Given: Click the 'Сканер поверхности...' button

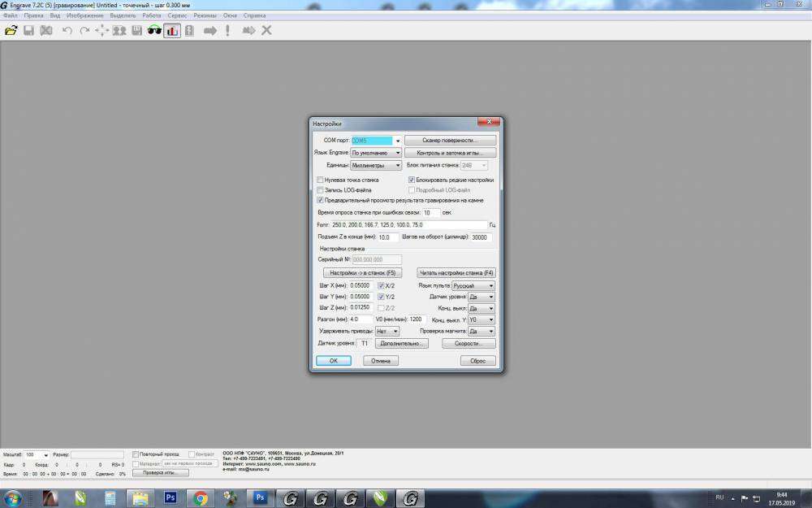Looking at the screenshot, I should 450,141.
